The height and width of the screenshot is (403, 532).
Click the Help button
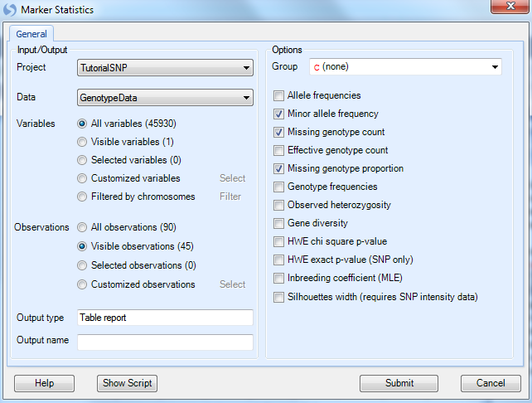44,383
